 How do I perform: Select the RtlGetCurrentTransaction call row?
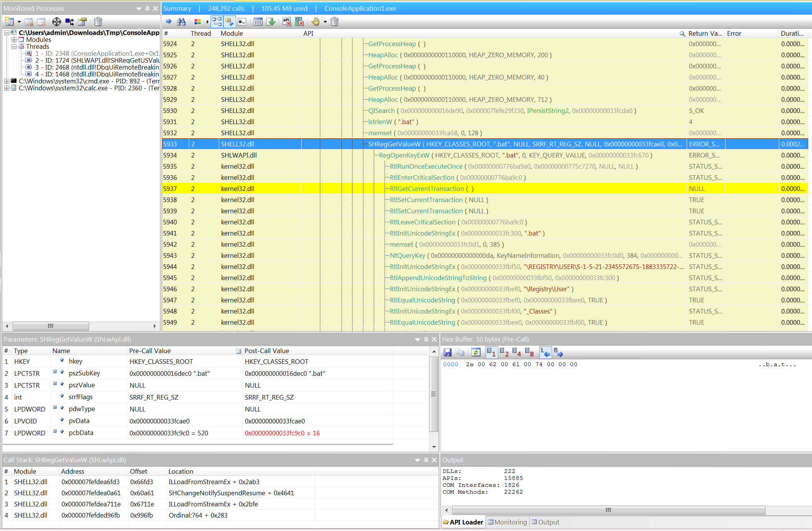click(x=427, y=189)
